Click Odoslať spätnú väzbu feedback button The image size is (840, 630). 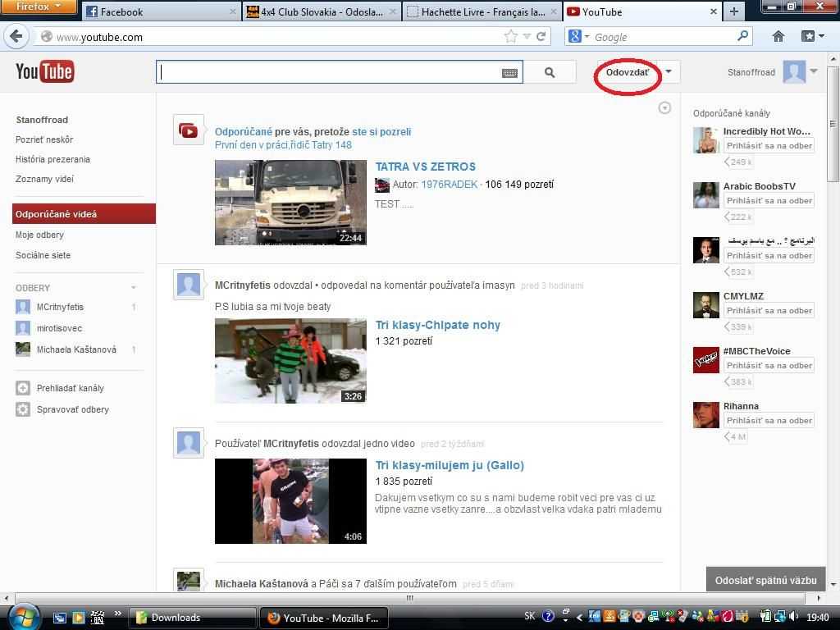click(x=765, y=580)
